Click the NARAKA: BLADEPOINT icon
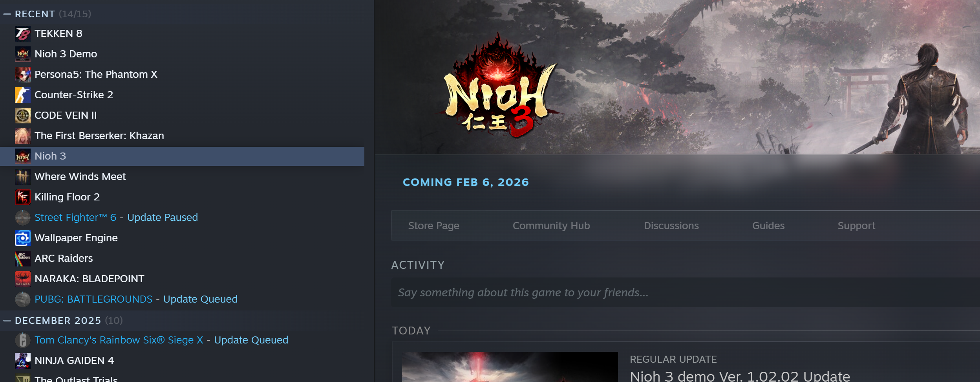This screenshot has width=980, height=382. click(x=22, y=279)
